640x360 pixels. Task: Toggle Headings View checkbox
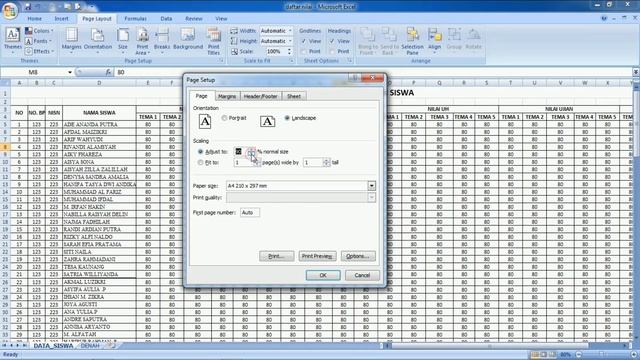click(x=332, y=41)
